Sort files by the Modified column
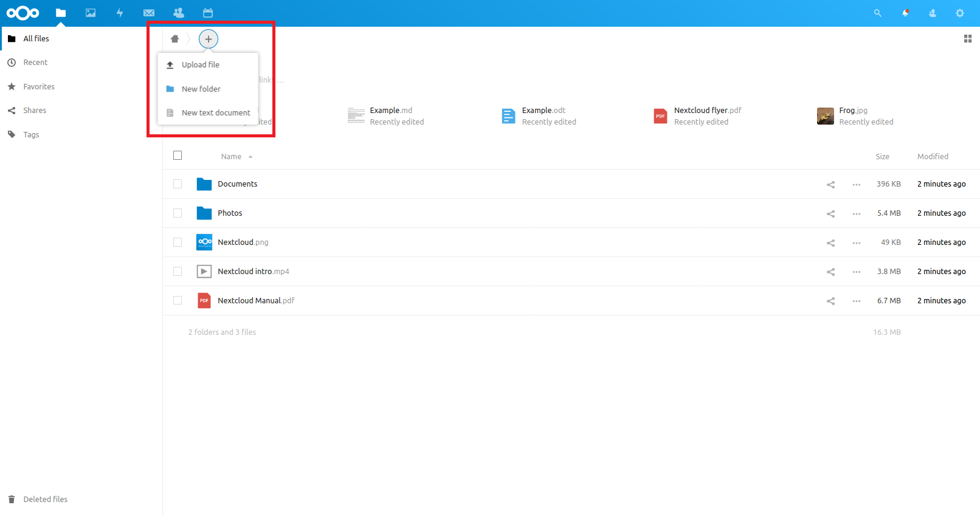The image size is (980, 516). tap(933, 156)
